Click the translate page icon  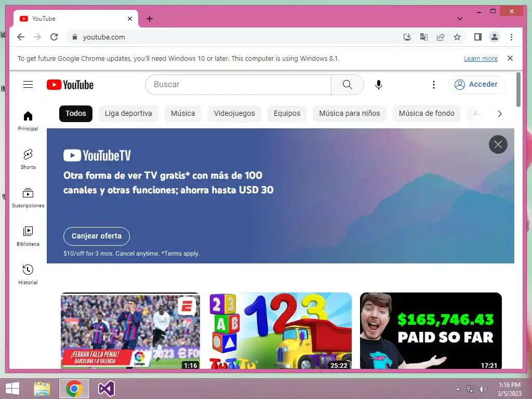[424, 37]
